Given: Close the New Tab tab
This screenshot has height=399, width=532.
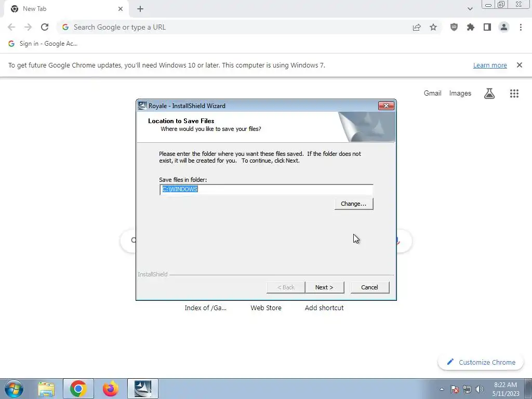Looking at the screenshot, I should pyautogui.click(x=121, y=9).
